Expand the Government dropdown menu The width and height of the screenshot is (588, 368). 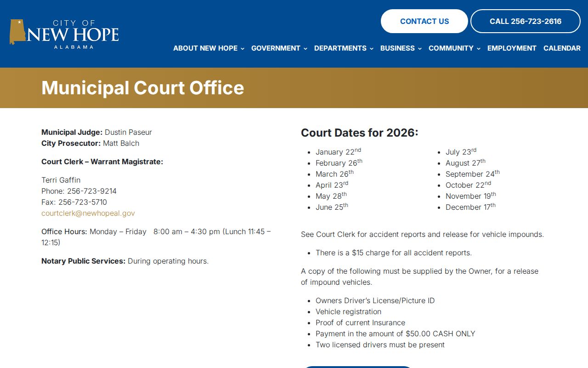tap(279, 48)
